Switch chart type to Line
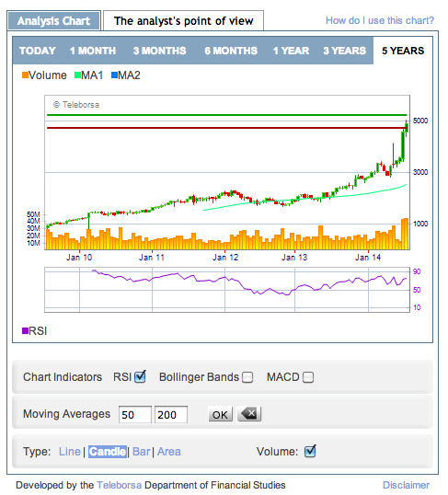Screen dimensions: 448x495 point(70,452)
